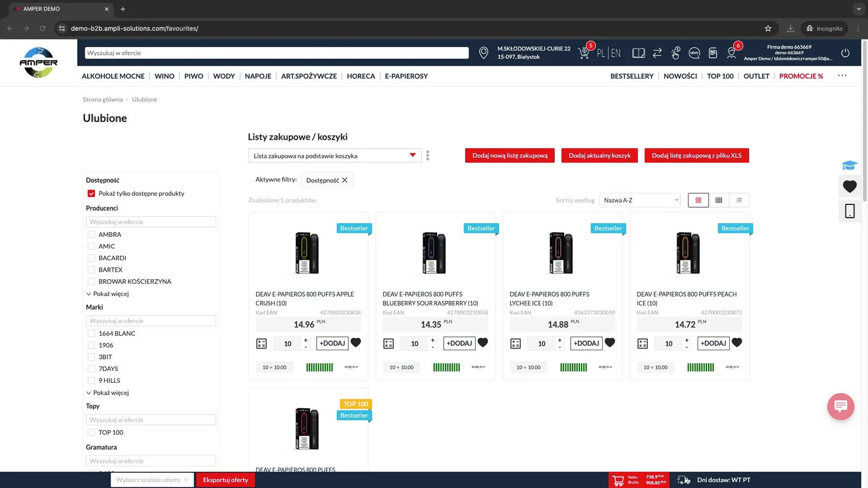Click the main offer search field
868x488 pixels.
(277, 53)
